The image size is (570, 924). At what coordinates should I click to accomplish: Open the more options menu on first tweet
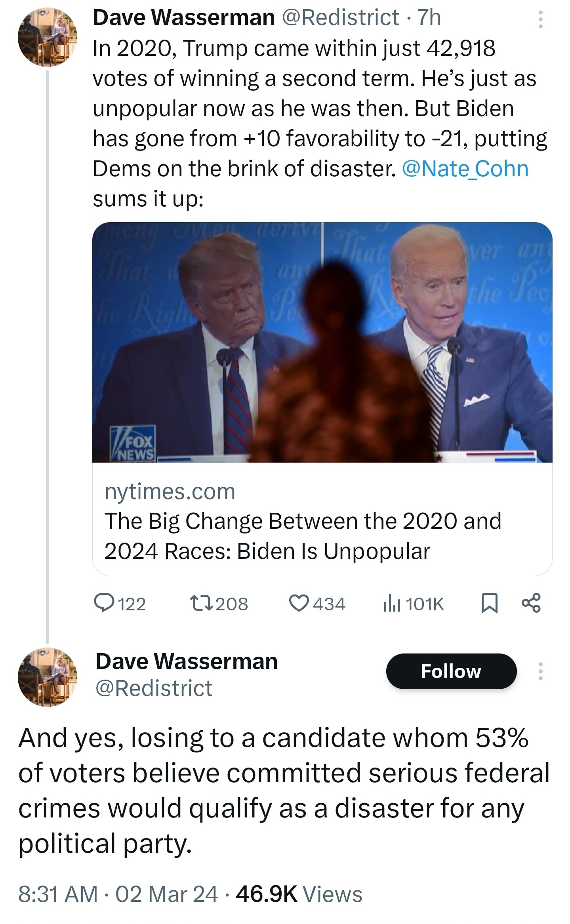[x=540, y=19]
